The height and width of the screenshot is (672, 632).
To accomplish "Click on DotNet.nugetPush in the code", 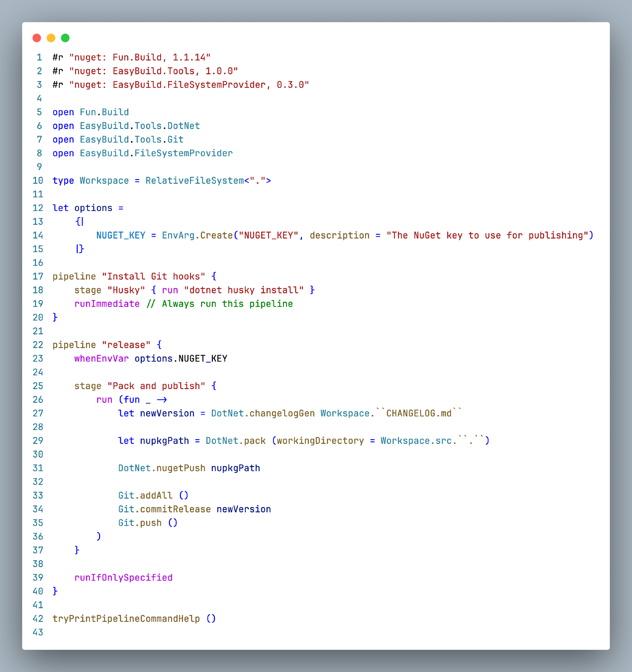I will 162,468.
